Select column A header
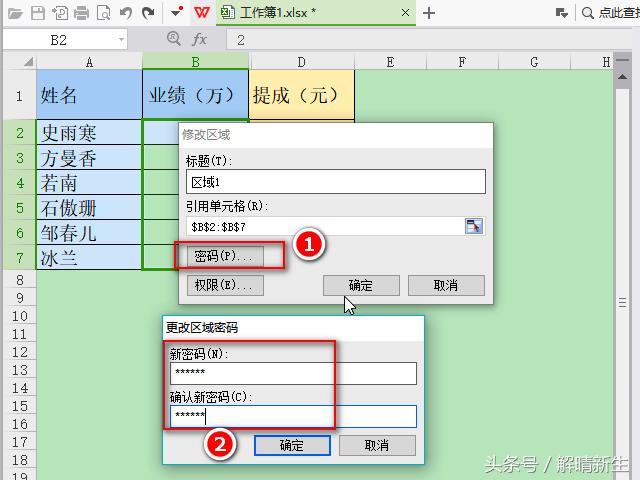This screenshot has height=480, width=640. click(89, 62)
